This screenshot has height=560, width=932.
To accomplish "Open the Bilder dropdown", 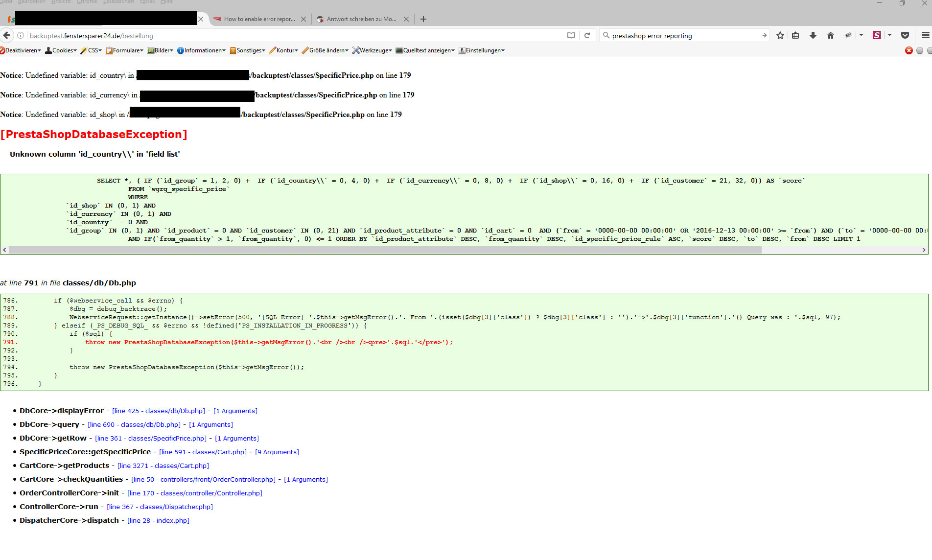I will pyautogui.click(x=160, y=50).
